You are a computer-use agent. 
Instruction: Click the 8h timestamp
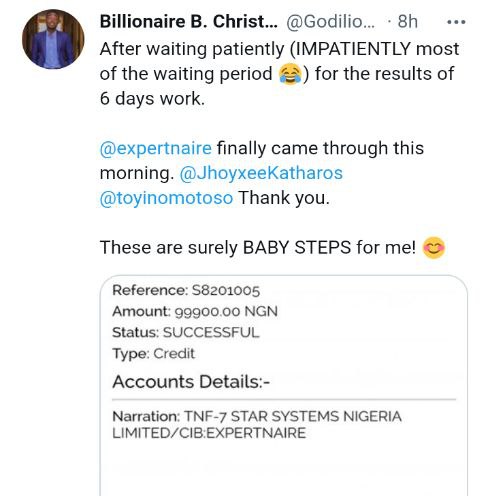coord(408,22)
